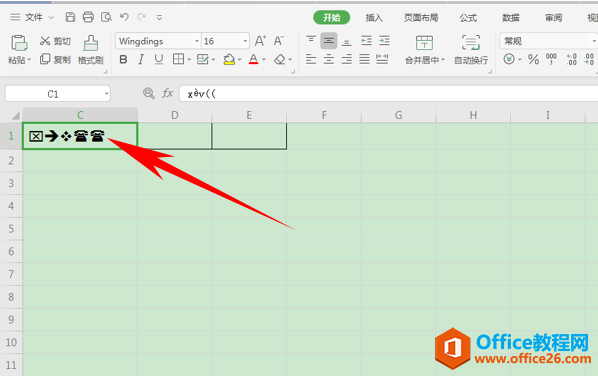
Task: Switch to the 数据 tab
Action: pyautogui.click(x=511, y=18)
